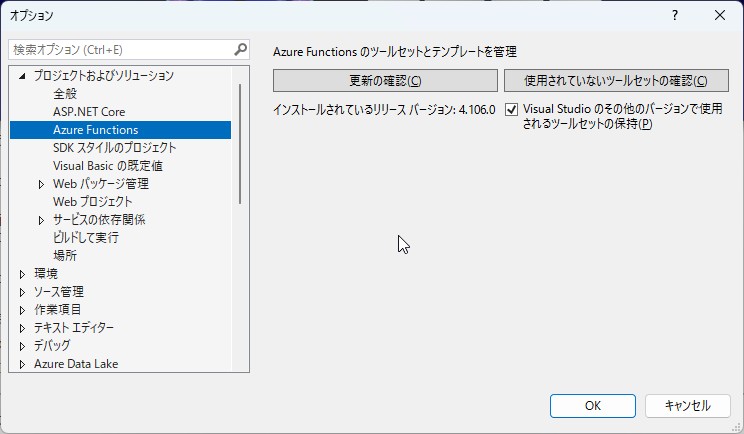Select Visual Basic の既定値 tree item
This screenshot has width=744, height=434.
point(108,166)
